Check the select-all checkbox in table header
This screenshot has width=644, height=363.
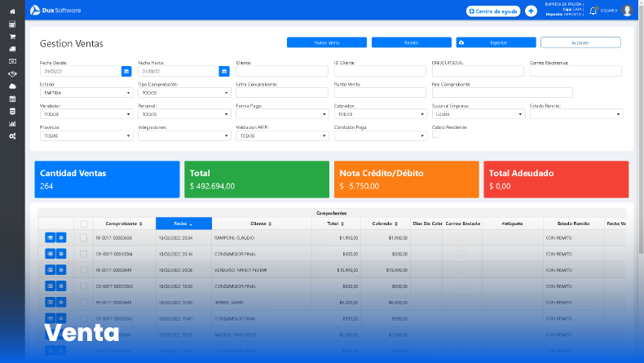[x=83, y=224]
